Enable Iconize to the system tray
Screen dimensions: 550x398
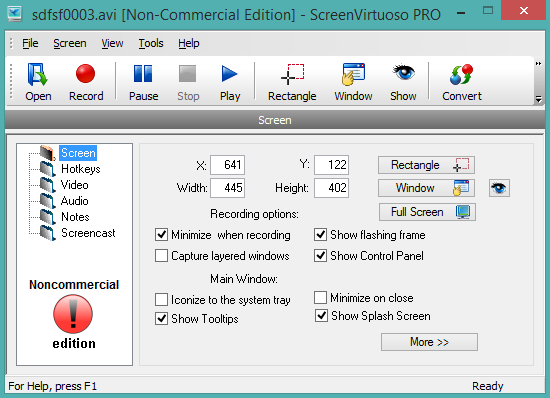point(161,300)
